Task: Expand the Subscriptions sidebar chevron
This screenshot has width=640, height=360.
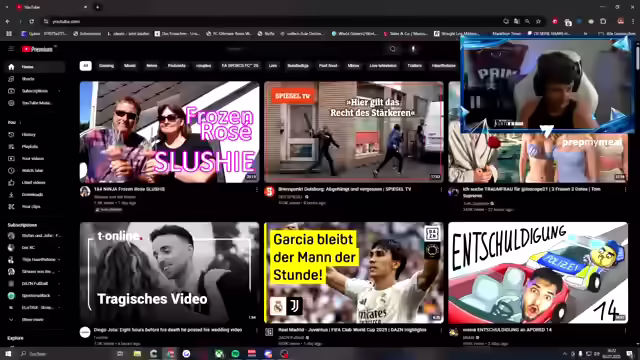Action: click(x=59, y=91)
